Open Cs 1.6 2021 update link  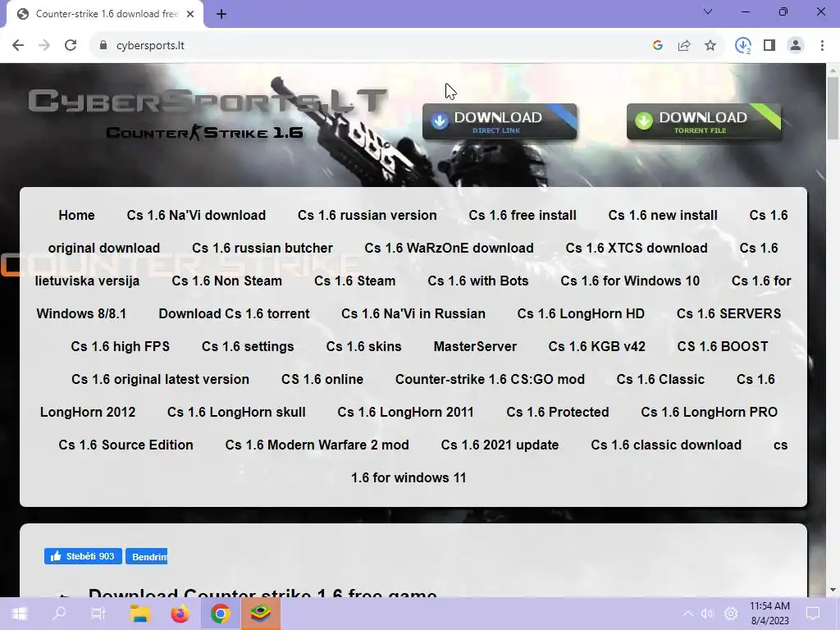point(500,445)
